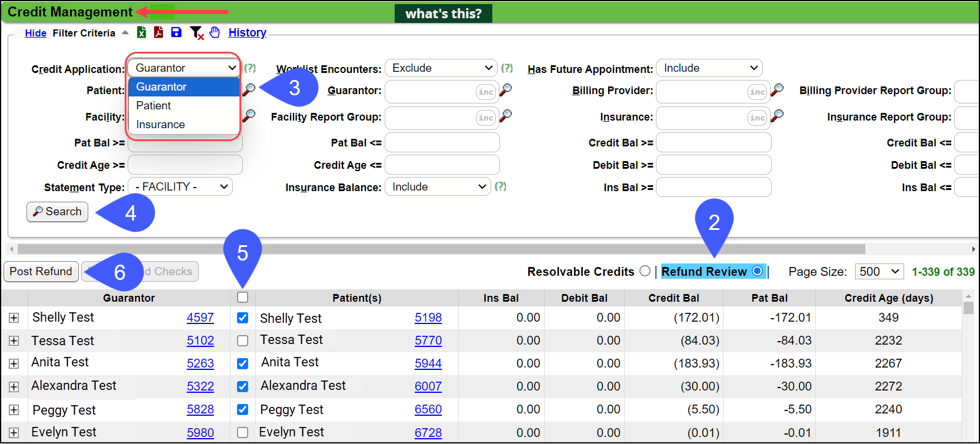
Task: Open patient account link 5770
Action: click(x=428, y=340)
